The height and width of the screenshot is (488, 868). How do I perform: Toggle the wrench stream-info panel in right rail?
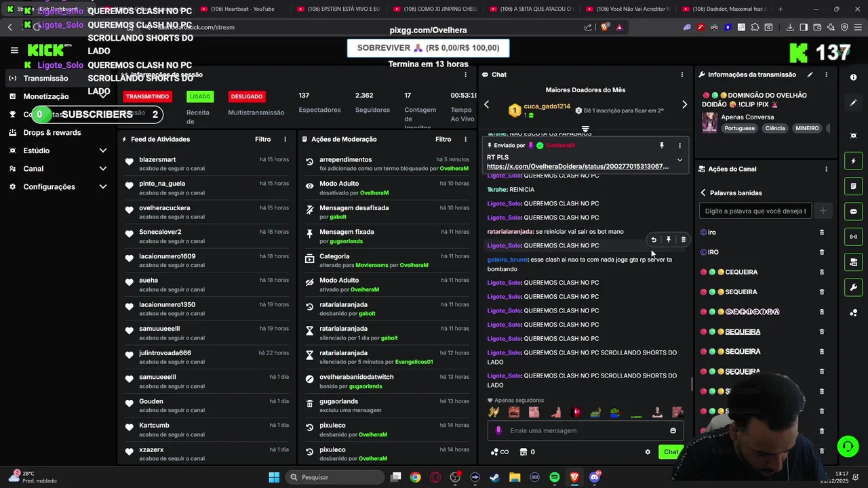pyautogui.click(x=853, y=287)
